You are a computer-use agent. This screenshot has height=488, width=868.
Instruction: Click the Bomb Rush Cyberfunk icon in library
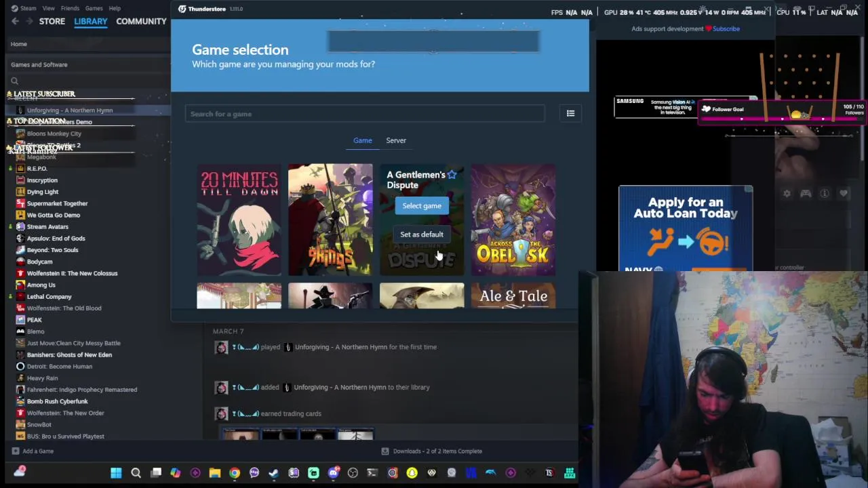[x=20, y=401]
